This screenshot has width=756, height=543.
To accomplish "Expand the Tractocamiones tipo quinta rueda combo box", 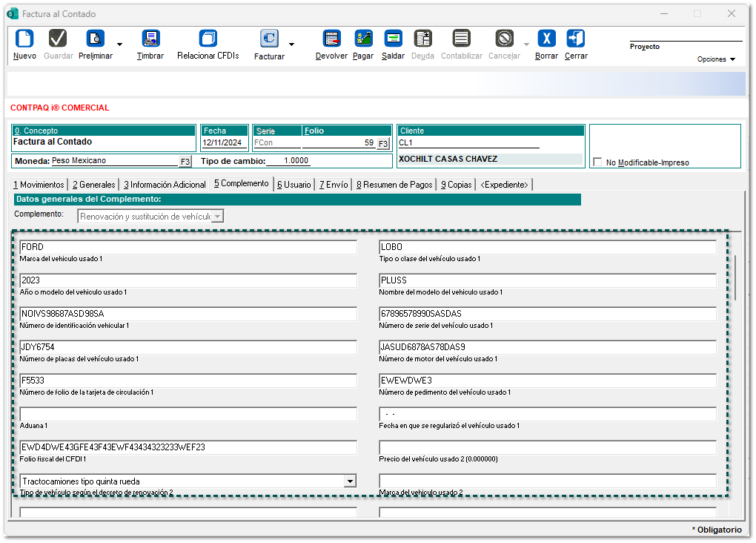I will coord(350,481).
